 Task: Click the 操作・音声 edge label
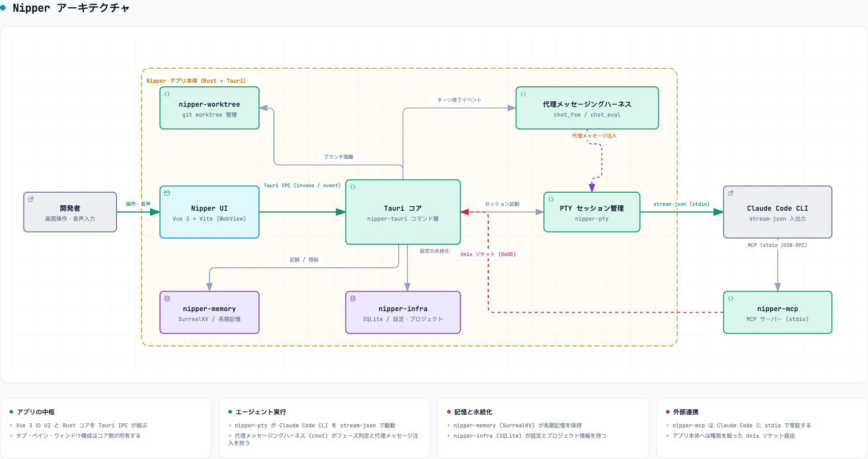138,204
